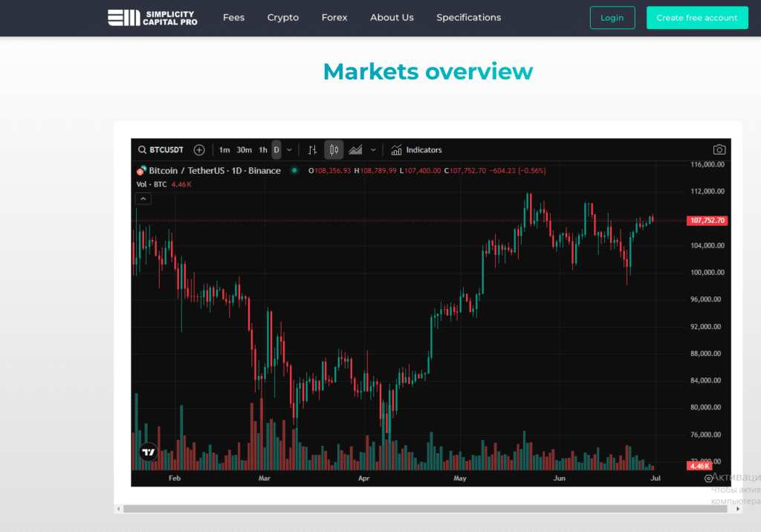Select the D daily timeframe
Image resolution: width=761 pixels, height=532 pixels.
point(276,150)
